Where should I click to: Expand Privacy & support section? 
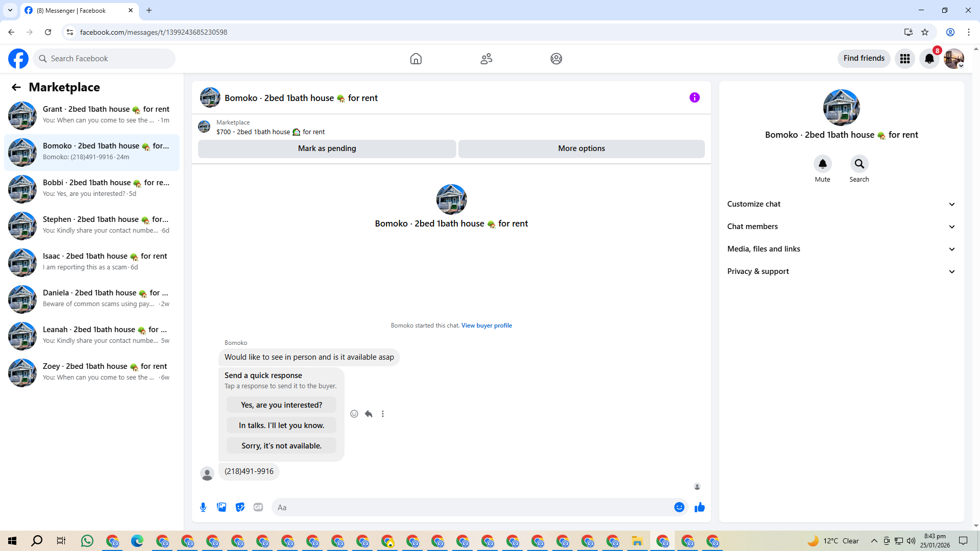click(841, 271)
